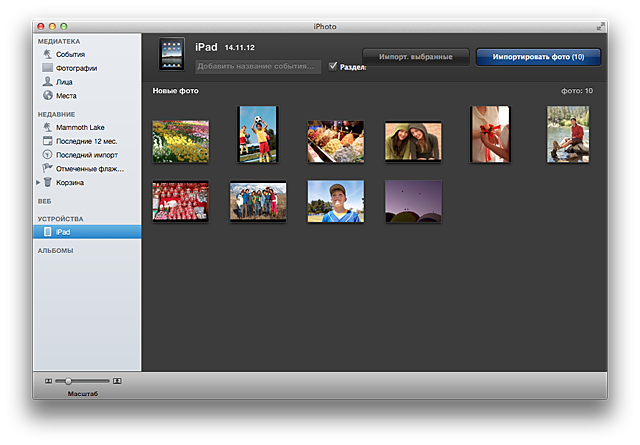Expand the Корзина disclosure triangle
This screenshot has height=445, width=640.
pyautogui.click(x=38, y=182)
